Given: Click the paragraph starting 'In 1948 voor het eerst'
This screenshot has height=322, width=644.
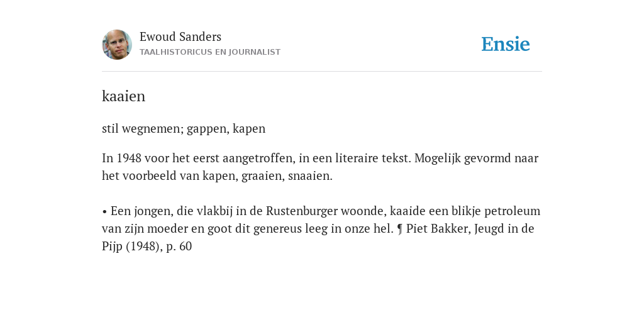Looking at the screenshot, I should (x=320, y=167).
